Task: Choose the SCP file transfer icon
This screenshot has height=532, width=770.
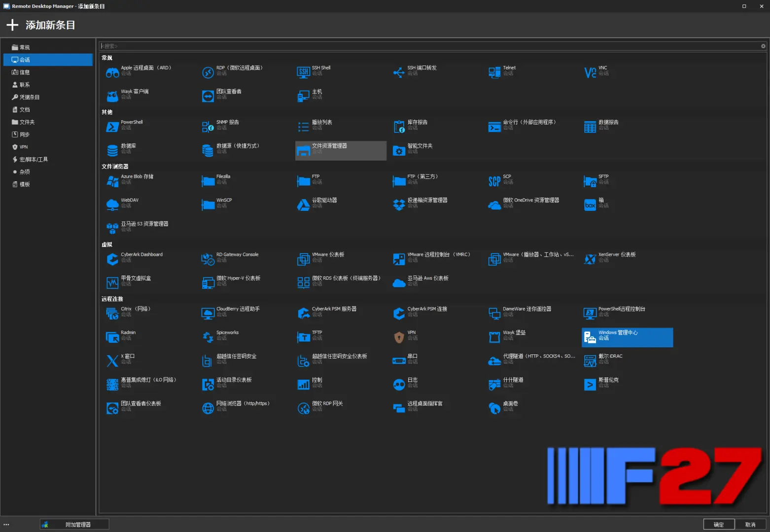Action: click(x=494, y=181)
